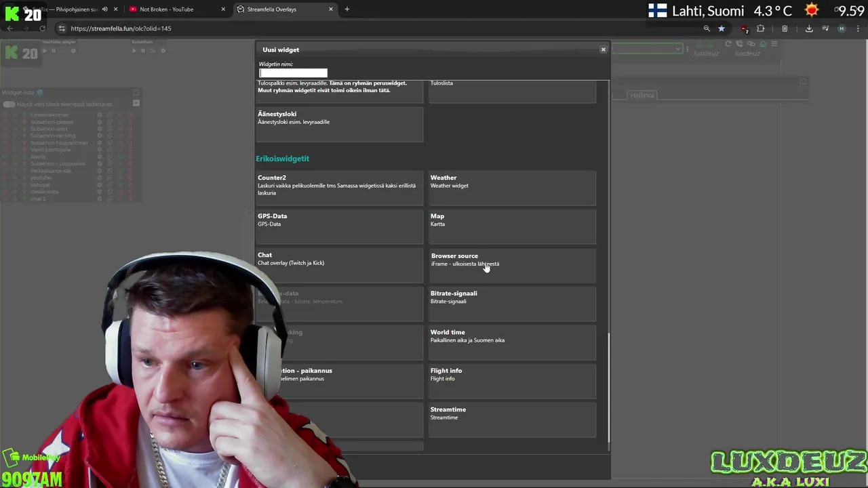Open the scene dropdown in the page header
Screen dimensions: 868x488
point(646,49)
